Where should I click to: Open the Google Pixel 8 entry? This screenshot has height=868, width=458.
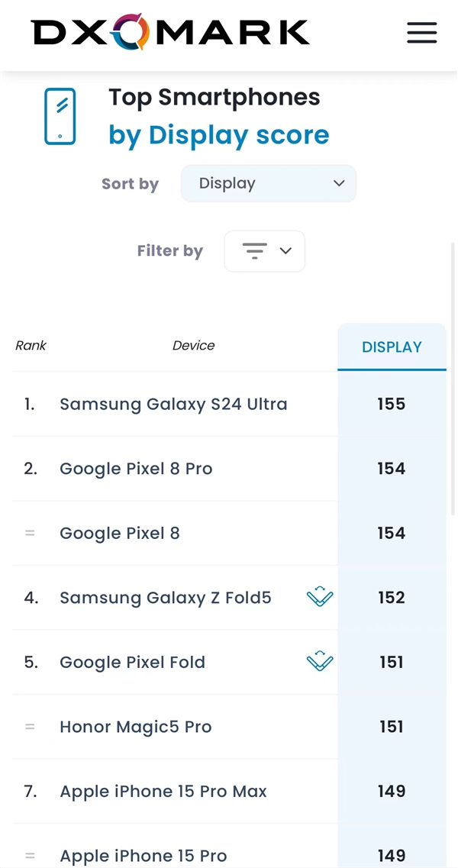coord(120,533)
